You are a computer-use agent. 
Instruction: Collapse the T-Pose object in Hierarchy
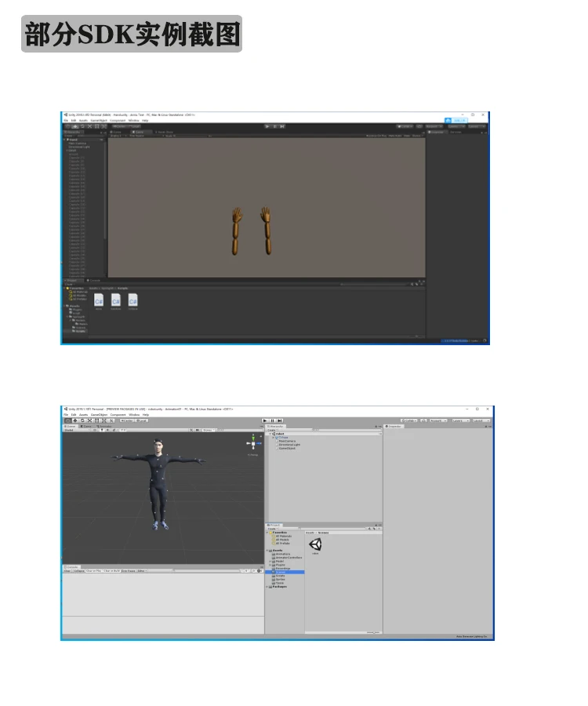(x=273, y=438)
